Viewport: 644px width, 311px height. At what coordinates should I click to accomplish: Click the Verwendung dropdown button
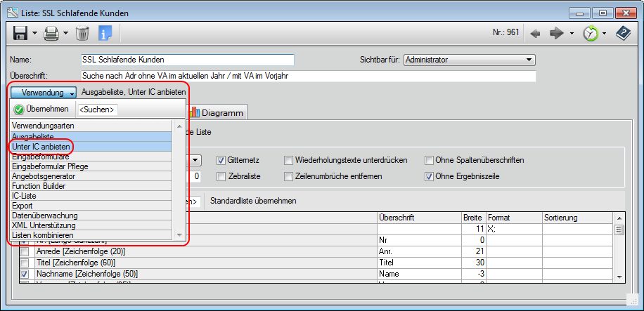(44, 93)
